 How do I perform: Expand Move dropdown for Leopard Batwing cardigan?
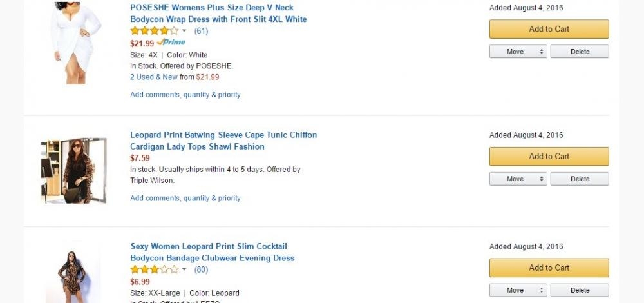[518, 179]
